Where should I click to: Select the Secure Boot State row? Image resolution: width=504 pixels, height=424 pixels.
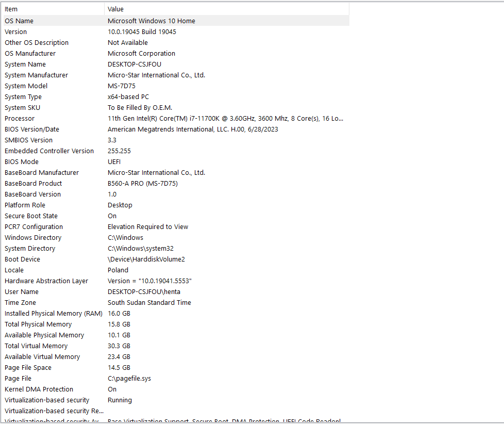point(176,216)
